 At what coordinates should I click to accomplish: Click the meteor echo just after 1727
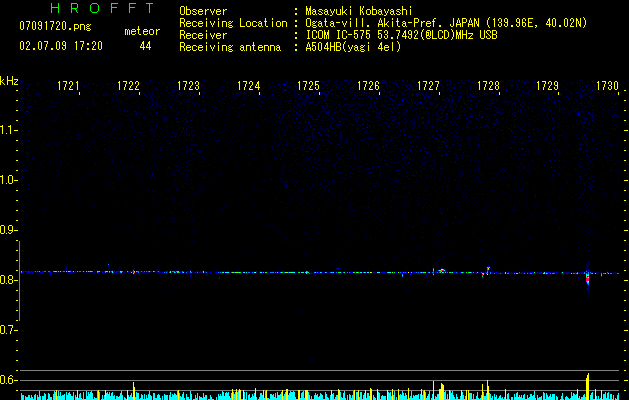[x=442, y=270]
